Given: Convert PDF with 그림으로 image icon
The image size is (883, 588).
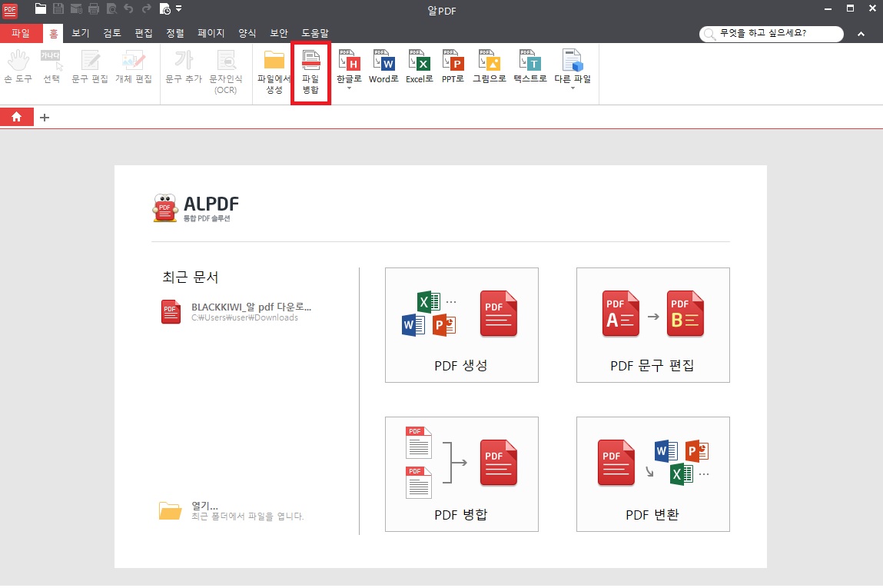Looking at the screenshot, I should click(x=489, y=66).
